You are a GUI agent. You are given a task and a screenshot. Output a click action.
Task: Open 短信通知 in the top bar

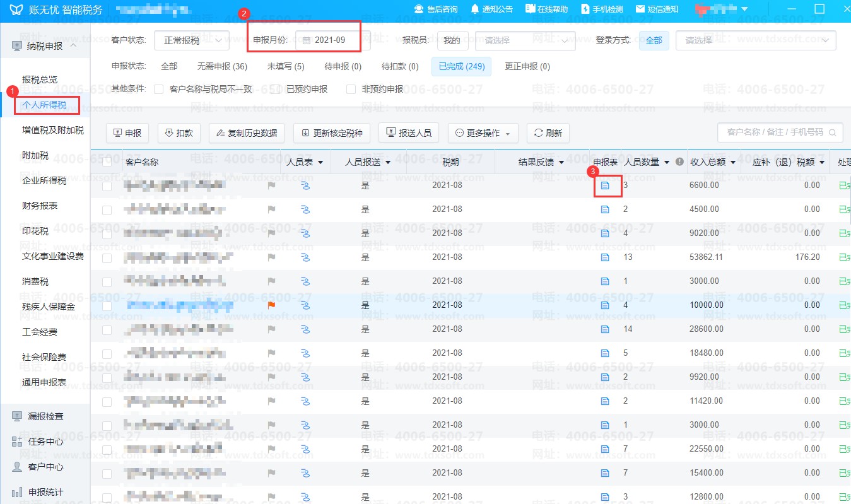(657, 9)
